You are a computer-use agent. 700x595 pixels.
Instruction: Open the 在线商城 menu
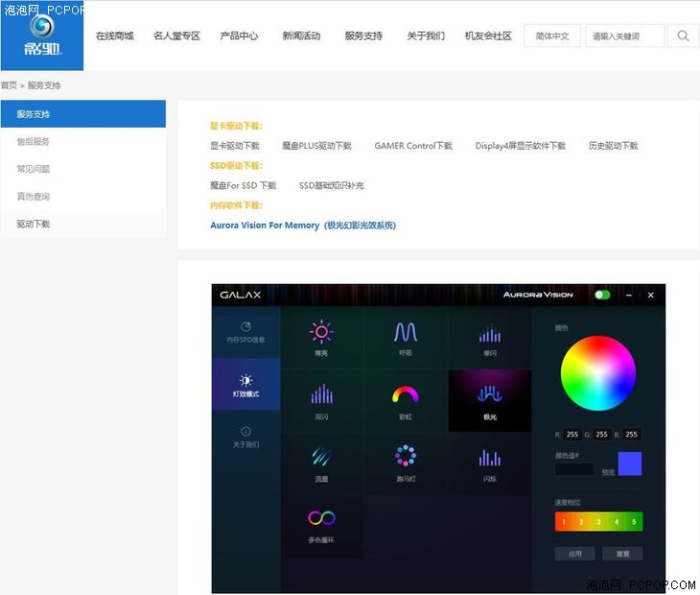coord(115,36)
